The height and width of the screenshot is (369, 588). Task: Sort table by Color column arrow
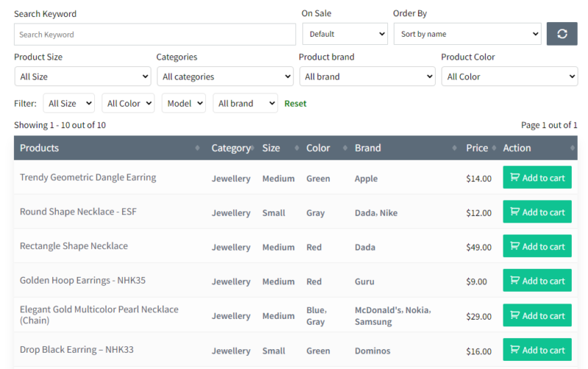pyautogui.click(x=345, y=148)
